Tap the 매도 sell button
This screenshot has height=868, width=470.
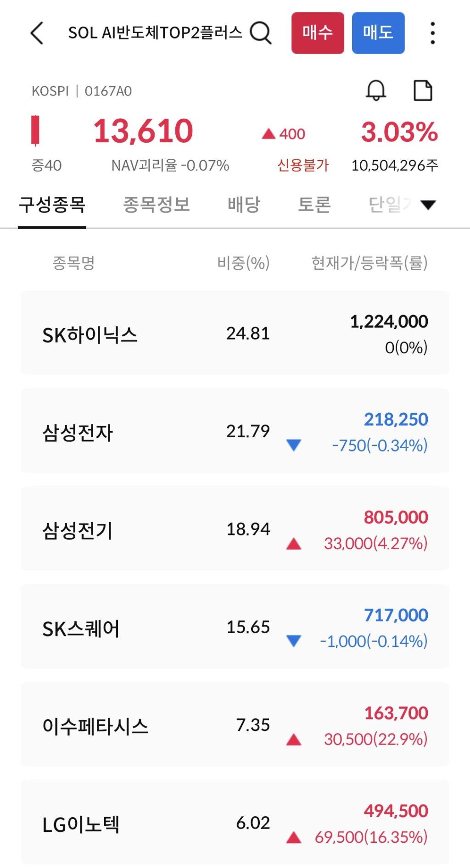tap(378, 33)
